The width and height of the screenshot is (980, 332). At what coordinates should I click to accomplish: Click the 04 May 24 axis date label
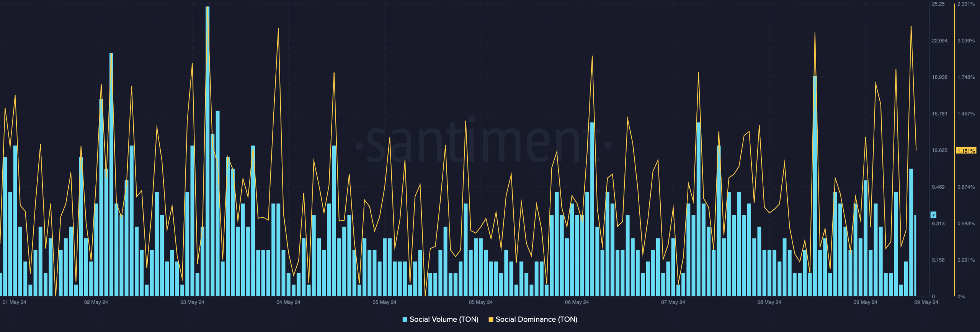pyautogui.click(x=288, y=302)
